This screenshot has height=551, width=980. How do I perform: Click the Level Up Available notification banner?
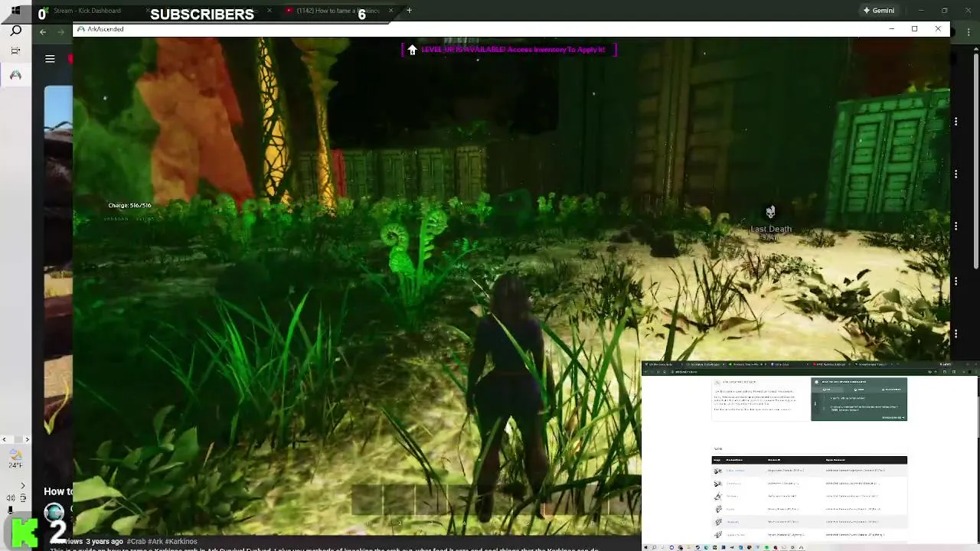[508, 50]
